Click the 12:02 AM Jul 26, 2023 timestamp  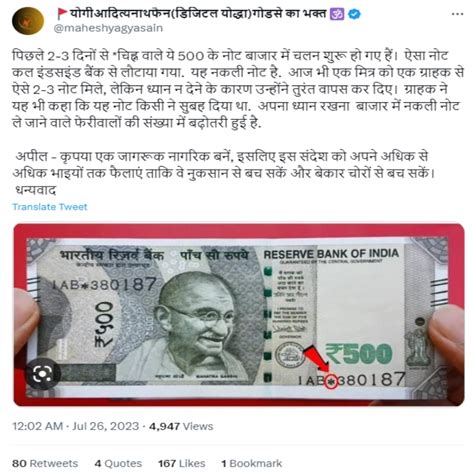point(76,426)
